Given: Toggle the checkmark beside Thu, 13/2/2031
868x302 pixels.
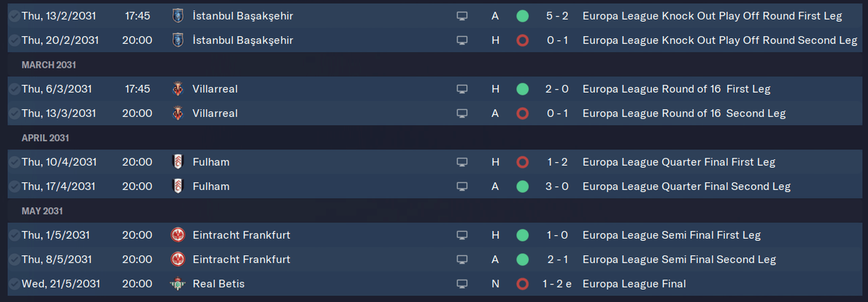Looking at the screenshot, I should click(14, 16).
